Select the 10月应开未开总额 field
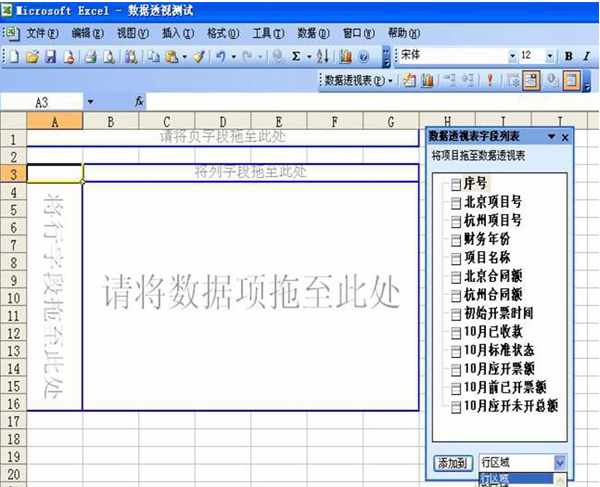The width and height of the screenshot is (600, 487). [510, 406]
